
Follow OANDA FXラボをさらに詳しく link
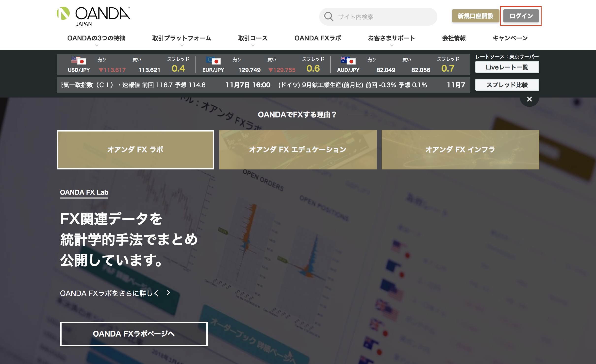coord(110,293)
